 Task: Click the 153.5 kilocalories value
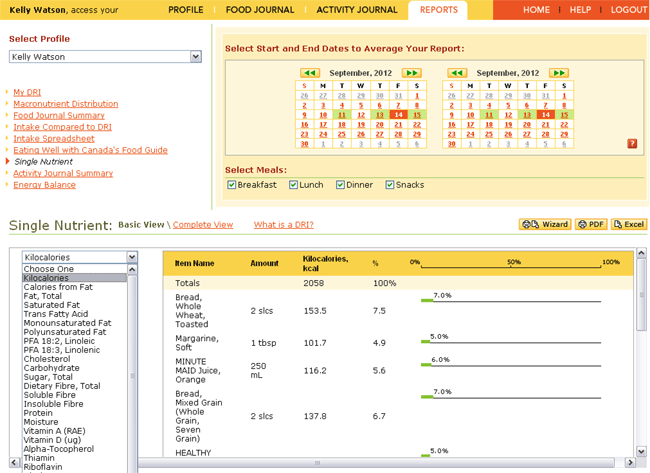[315, 311]
